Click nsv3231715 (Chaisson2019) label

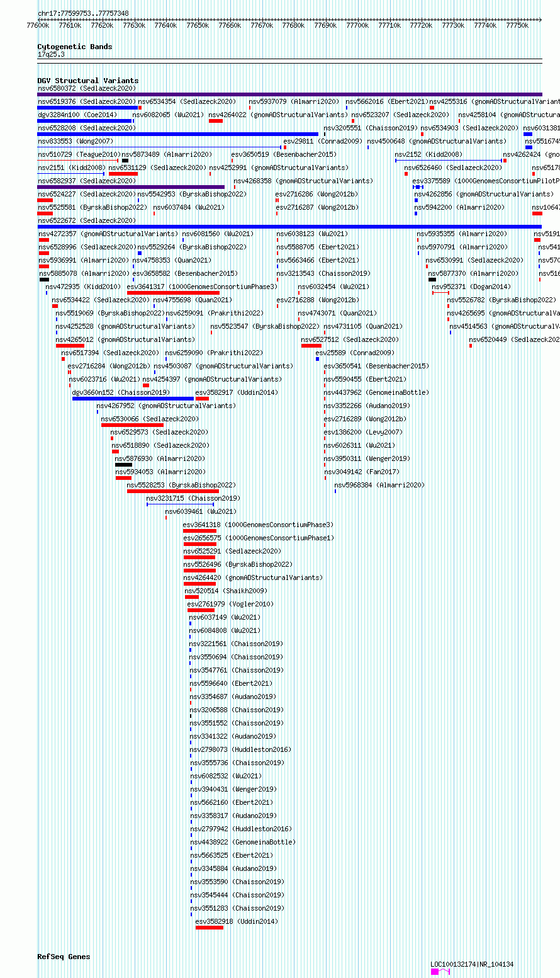(193, 498)
